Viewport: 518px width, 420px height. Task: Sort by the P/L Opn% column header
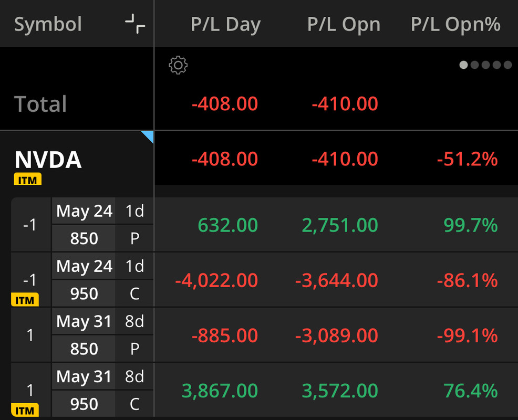point(455,25)
